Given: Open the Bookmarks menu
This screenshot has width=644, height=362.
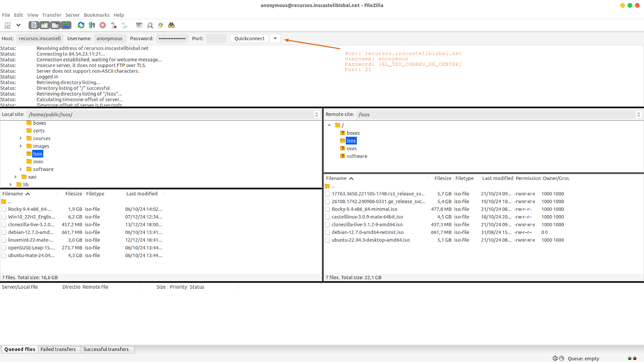Looking at the screenshot, I should (x=96, y=15).
